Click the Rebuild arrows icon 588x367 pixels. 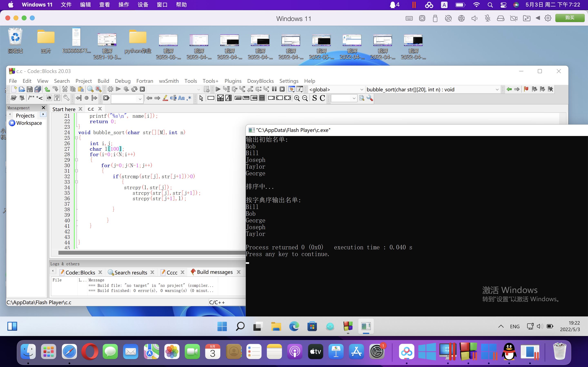click(x=134, y=89)
